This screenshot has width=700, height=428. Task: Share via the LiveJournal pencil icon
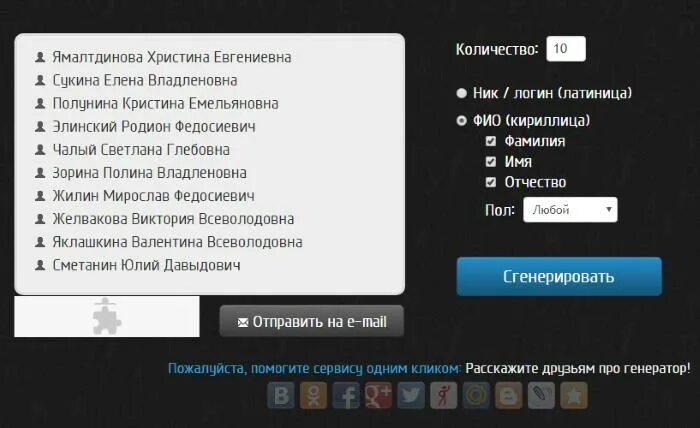click(541, 395)
